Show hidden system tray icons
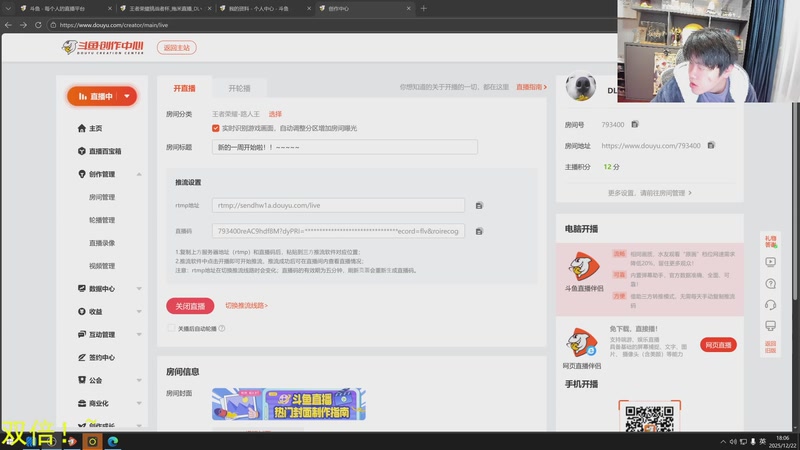The width and height of the screenshot is (800, 450). tap(723, 441)
